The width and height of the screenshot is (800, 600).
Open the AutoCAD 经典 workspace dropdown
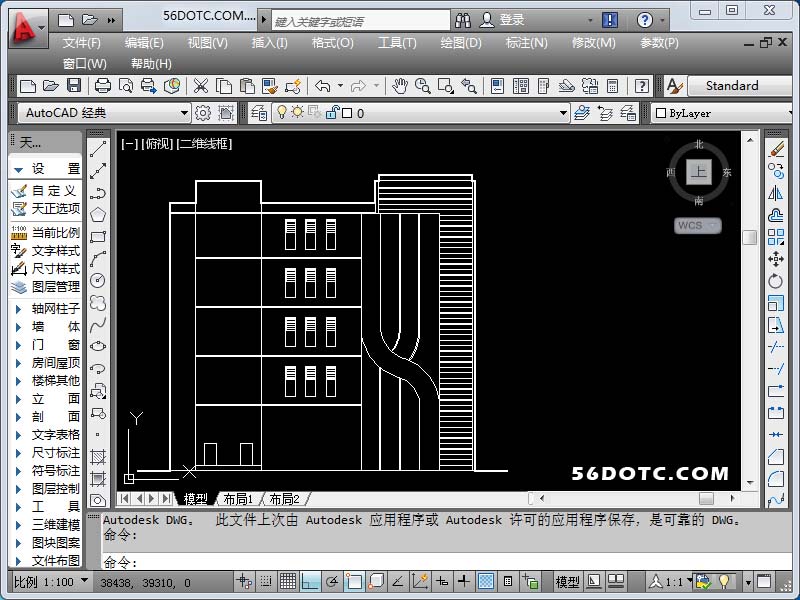(184, 113)
